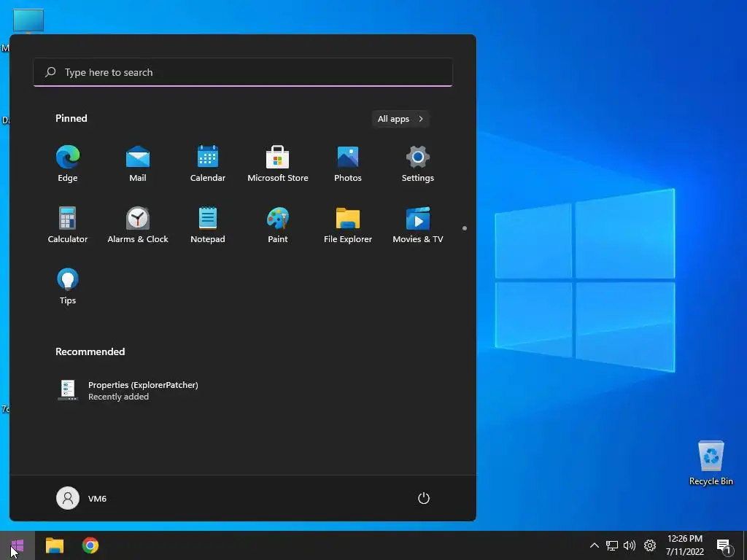Launch the Photos app
This screenshot has height=560, width=747.
click(x=348, y=164)
